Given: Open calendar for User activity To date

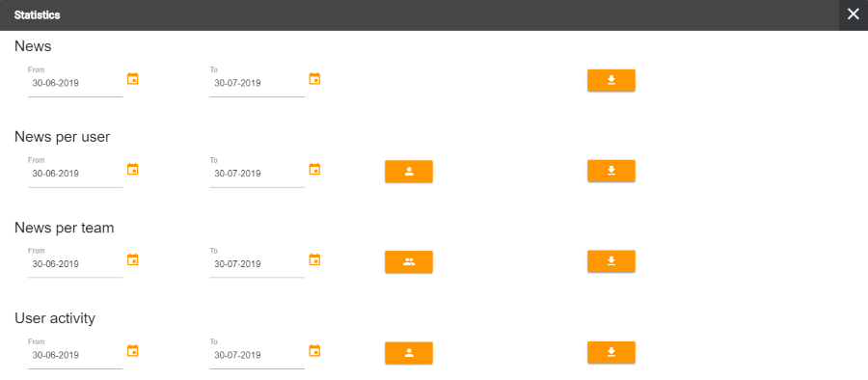Looking at the screenshot, I should pyautogui.click(x=314, y=351).
